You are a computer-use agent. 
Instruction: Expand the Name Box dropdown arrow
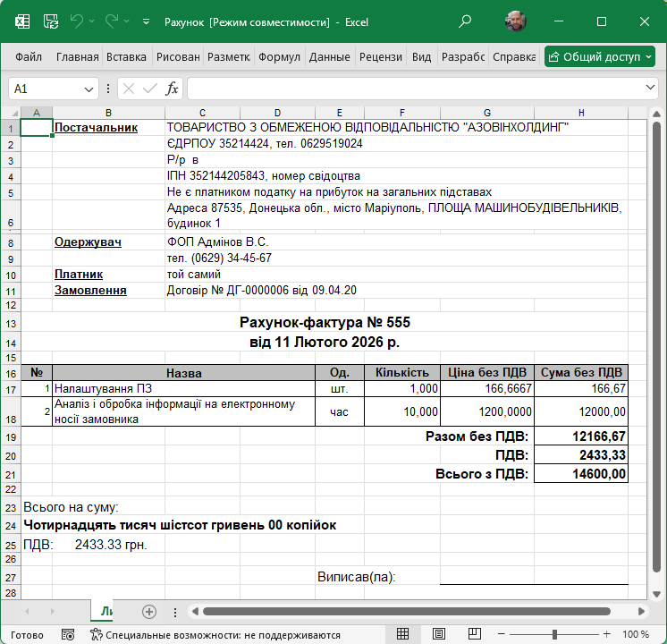[x=89, y=89]
